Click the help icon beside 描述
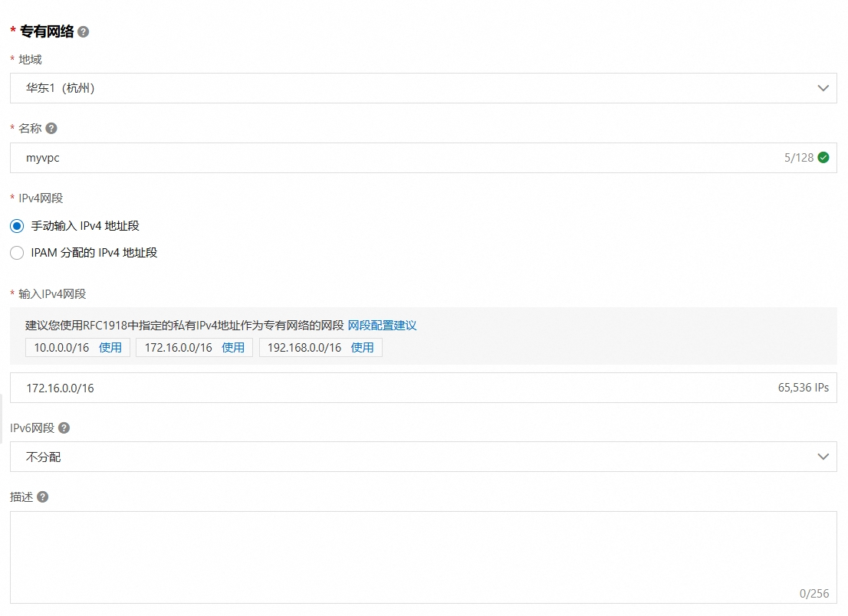Screen dimensions: 848x616 coord(43,496)
